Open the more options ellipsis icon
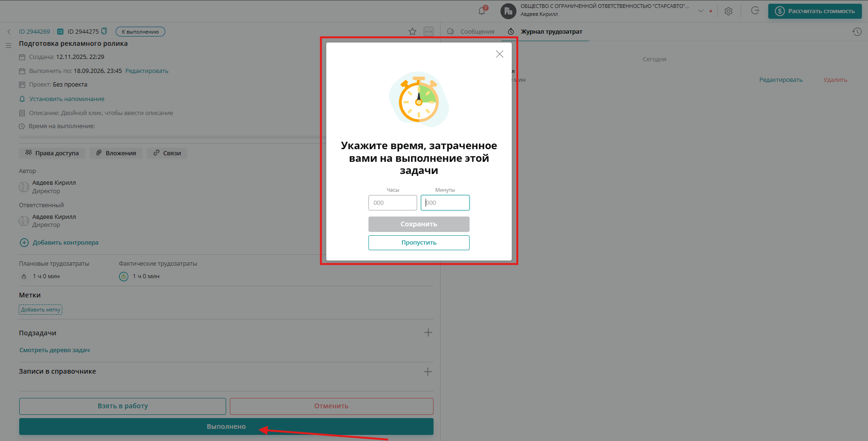Viewport: 868px width, 441px height. click(x=428, y=31)
